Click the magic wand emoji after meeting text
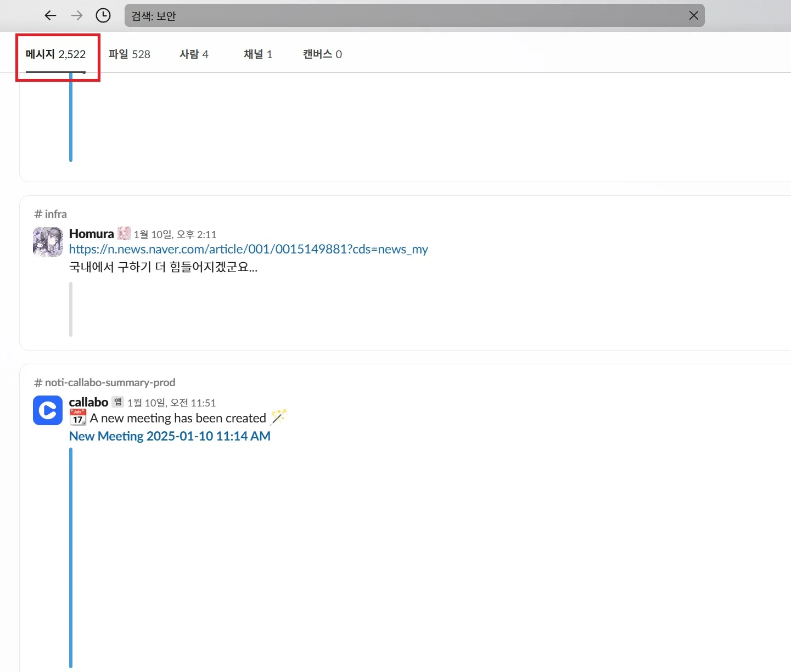Image resolution: width=791 pixels, height=672 pixels. [x=279, y=417]
